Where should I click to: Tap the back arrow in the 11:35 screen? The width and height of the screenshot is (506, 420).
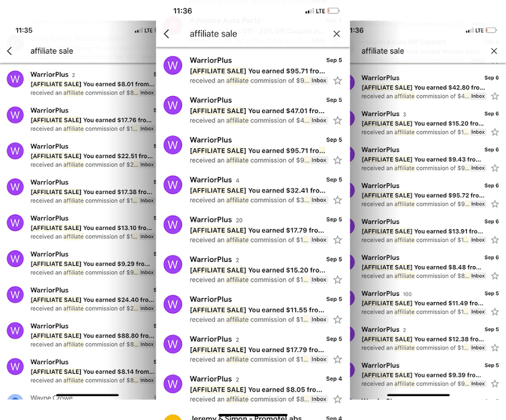click(9, 51)
